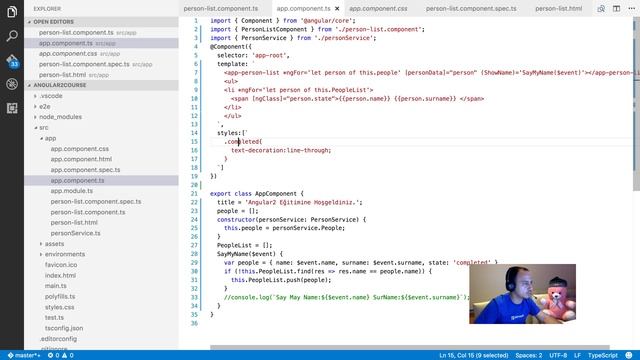Open favicon.ico file
Screen dimensions: 640x360
point(61,265)
